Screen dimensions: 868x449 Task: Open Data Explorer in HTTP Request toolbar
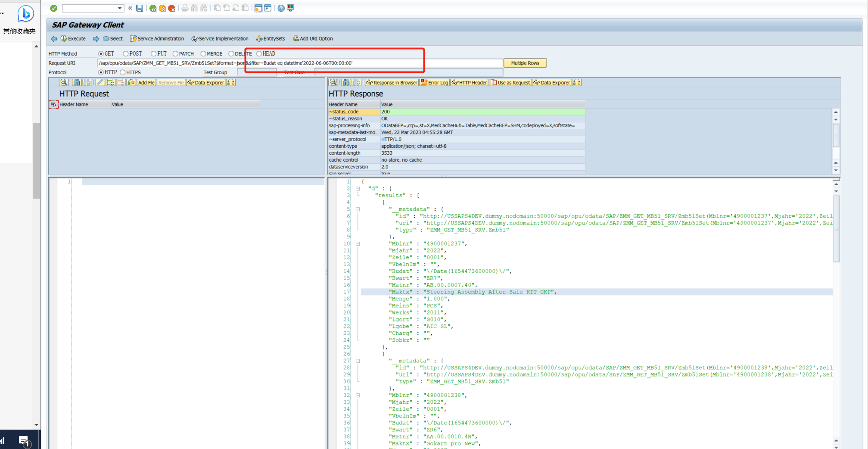point(206,82)
